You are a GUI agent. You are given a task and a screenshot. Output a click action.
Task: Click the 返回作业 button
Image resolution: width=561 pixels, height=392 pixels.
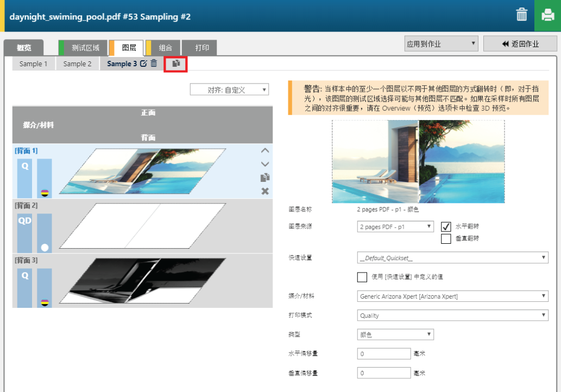520,44
